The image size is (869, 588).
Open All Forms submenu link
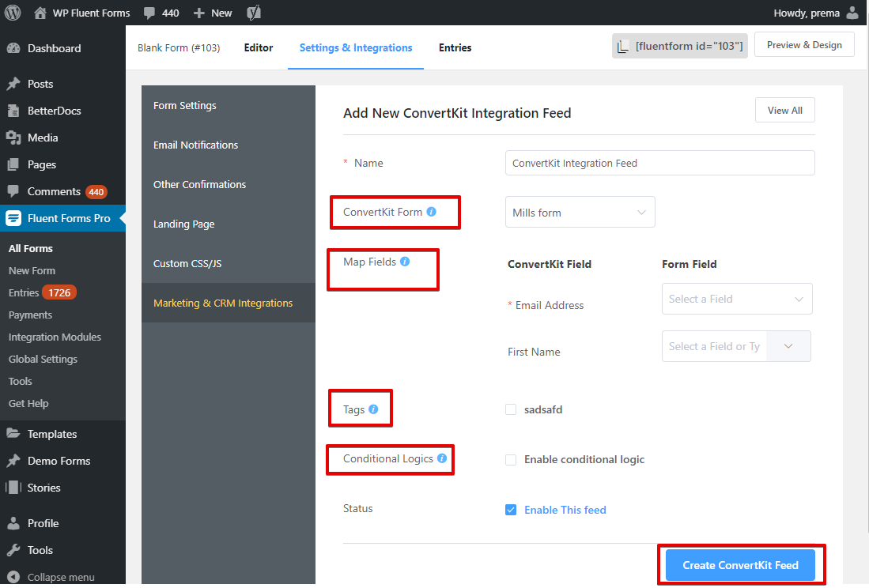[31, 249]
